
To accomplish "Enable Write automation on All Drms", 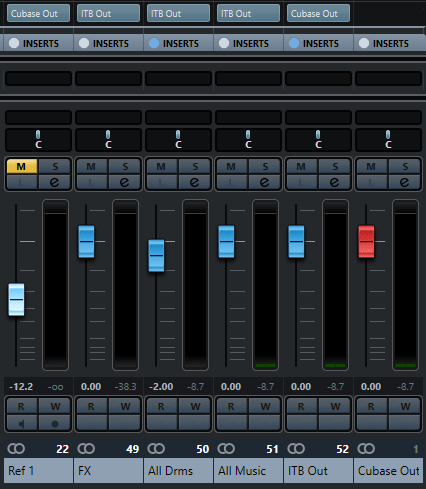I will pyautogui.click(x=195, y=406).
